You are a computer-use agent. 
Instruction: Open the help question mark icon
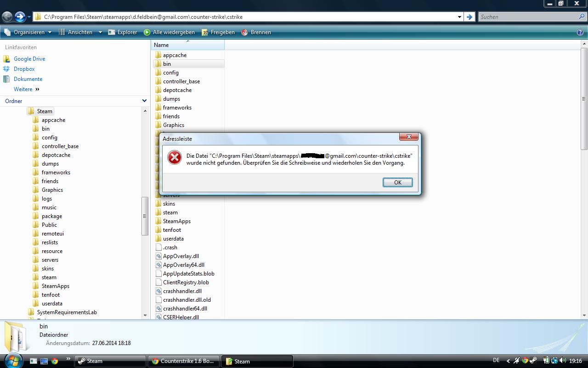580,32
